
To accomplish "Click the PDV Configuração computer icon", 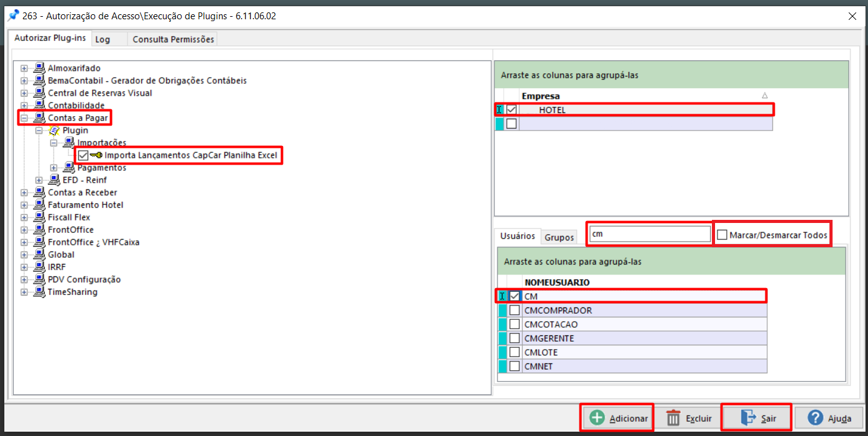I will pos(40,279).
